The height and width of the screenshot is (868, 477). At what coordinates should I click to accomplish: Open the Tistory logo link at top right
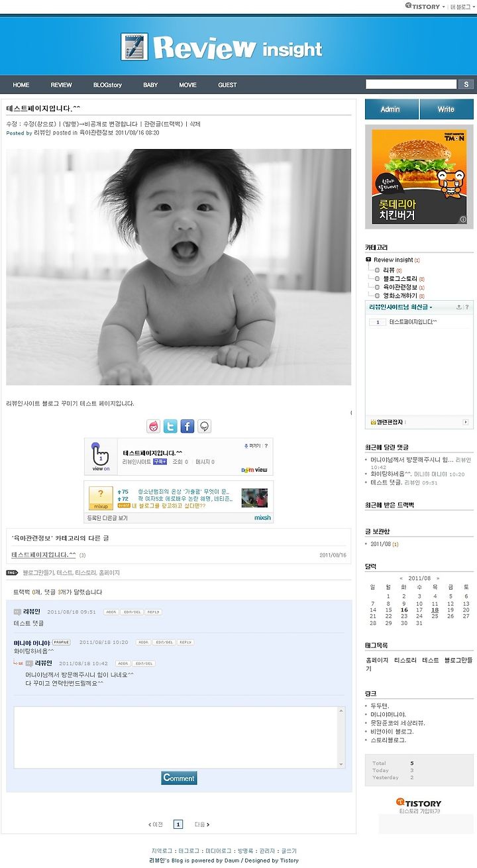(x=422, y=6)
